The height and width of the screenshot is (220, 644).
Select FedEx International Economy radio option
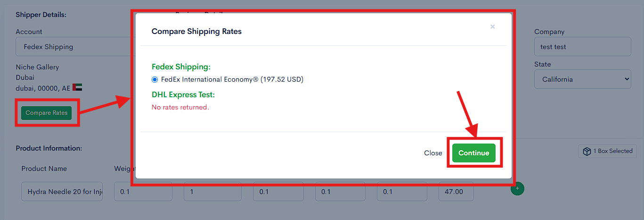(x=155, y=79)
